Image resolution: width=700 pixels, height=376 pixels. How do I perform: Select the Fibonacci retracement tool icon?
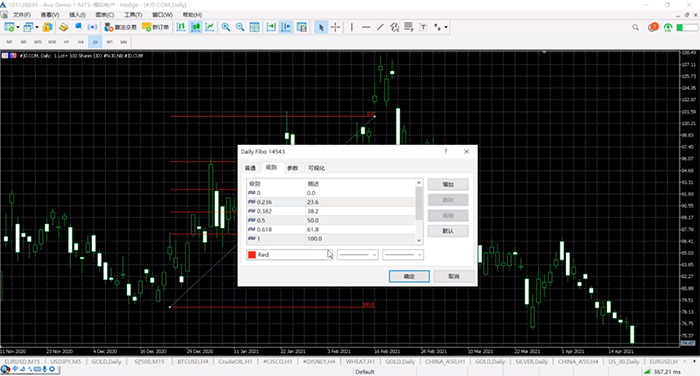(x=409, y=27)
